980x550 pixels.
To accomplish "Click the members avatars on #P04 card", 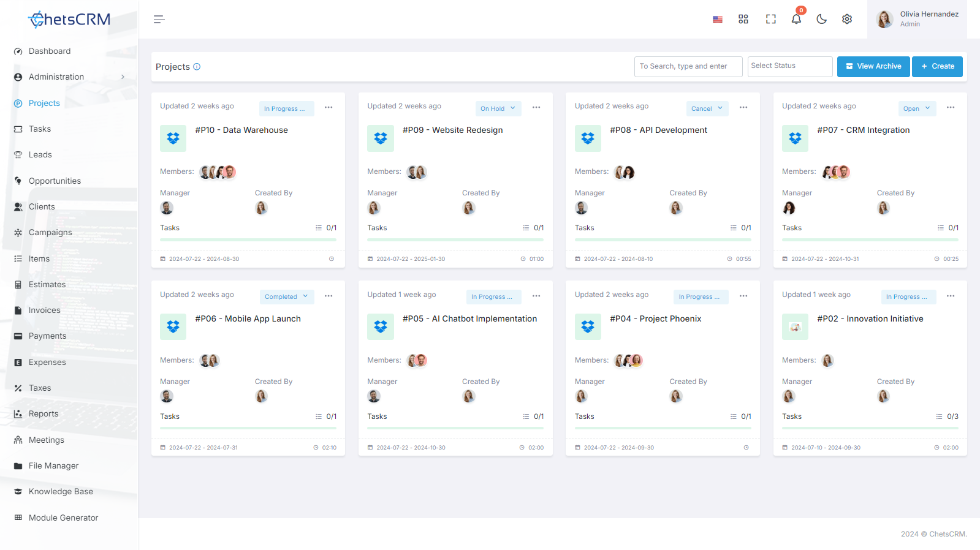I will [628, 360].
